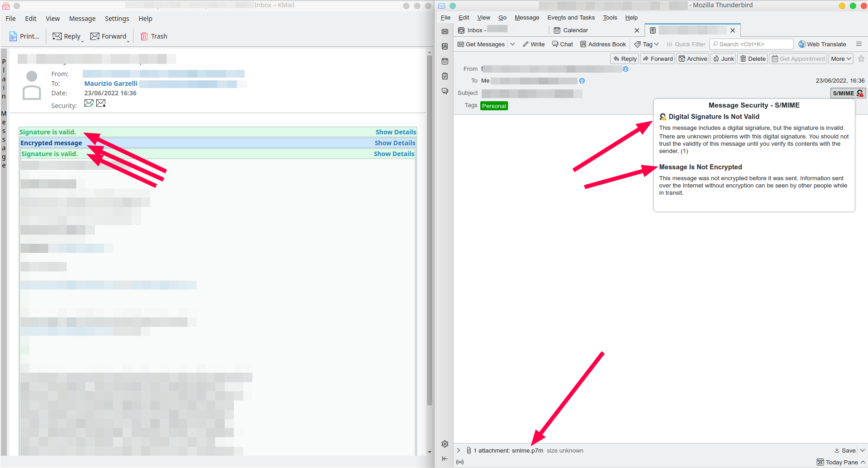Open Thunderbird Tasks sidebar icon
Screen dimensions: 868x468
(445, 76)
